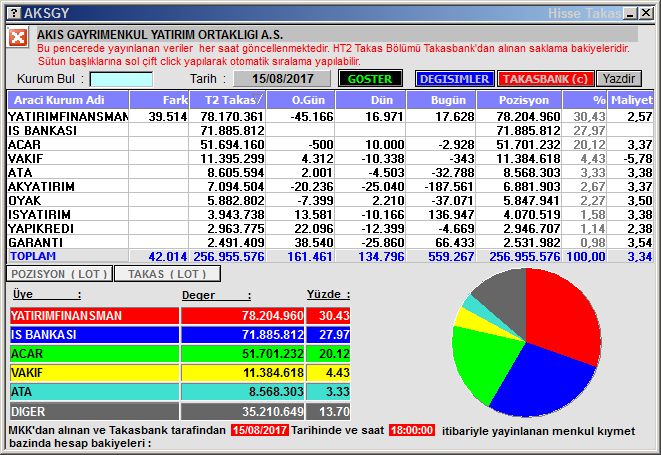Click the red 18:00:00 time stamp
Screen dimensions: 661x455
click(412, 430)
